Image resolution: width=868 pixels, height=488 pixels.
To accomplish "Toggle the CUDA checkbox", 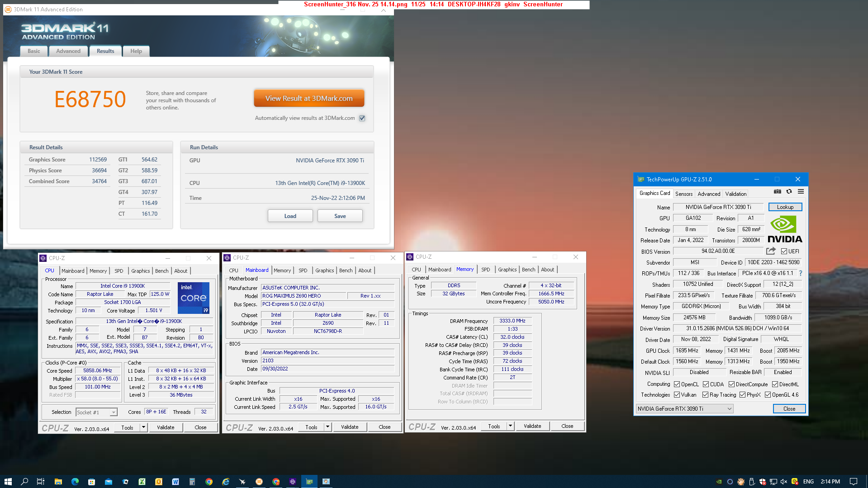I will coord(706,384).
